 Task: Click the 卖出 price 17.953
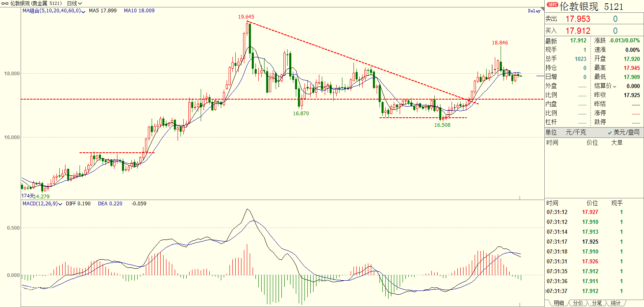[577, 19]
